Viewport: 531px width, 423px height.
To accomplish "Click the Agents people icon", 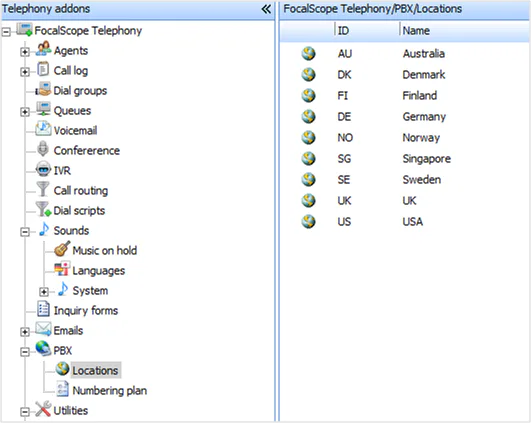I will [43, 49].
